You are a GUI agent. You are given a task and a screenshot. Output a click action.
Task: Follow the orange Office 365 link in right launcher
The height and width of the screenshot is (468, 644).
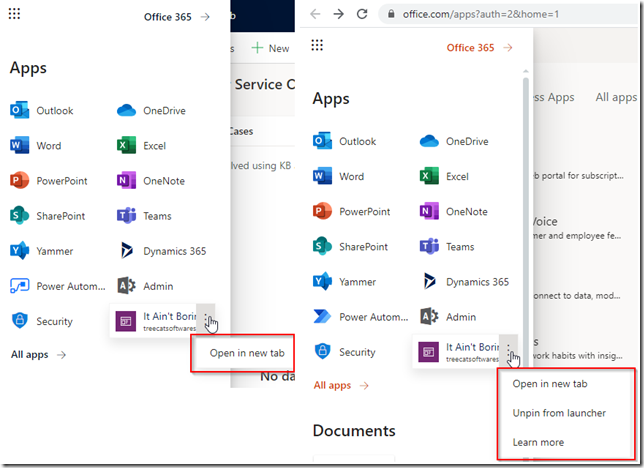pos(479,48)
